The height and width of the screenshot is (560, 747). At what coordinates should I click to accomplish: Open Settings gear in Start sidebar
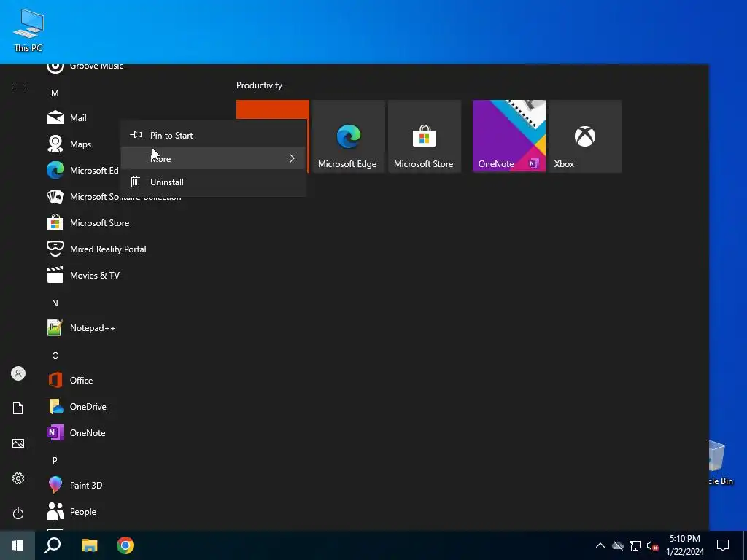tap(18, 478)
